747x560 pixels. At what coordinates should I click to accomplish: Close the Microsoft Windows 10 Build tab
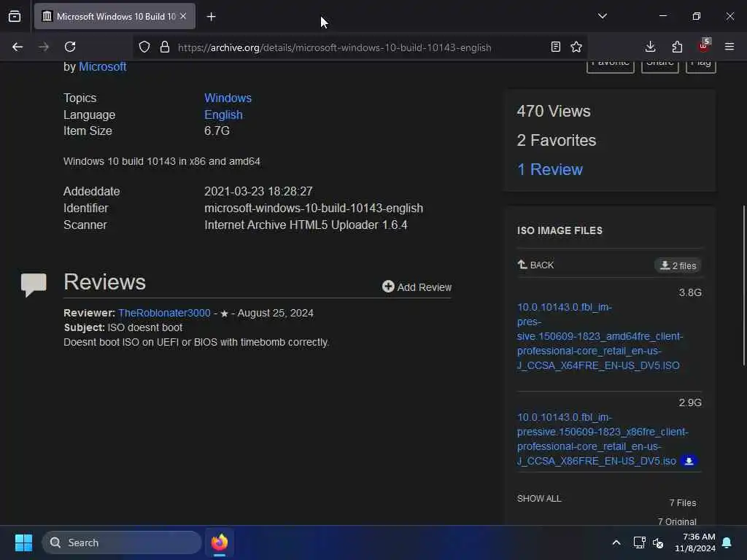(x=183, y=16)
